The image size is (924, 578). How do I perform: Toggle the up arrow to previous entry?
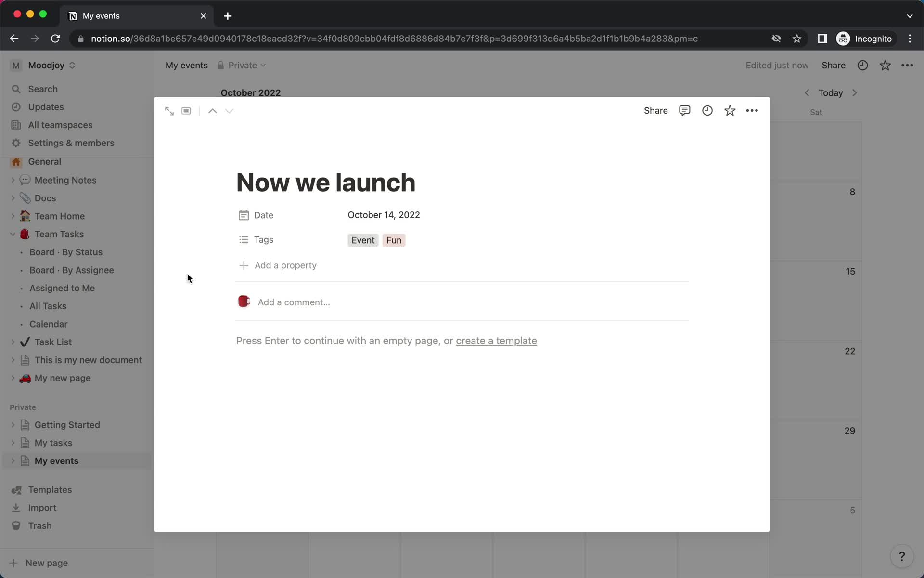pyautogui.click(x=212, y=110)
